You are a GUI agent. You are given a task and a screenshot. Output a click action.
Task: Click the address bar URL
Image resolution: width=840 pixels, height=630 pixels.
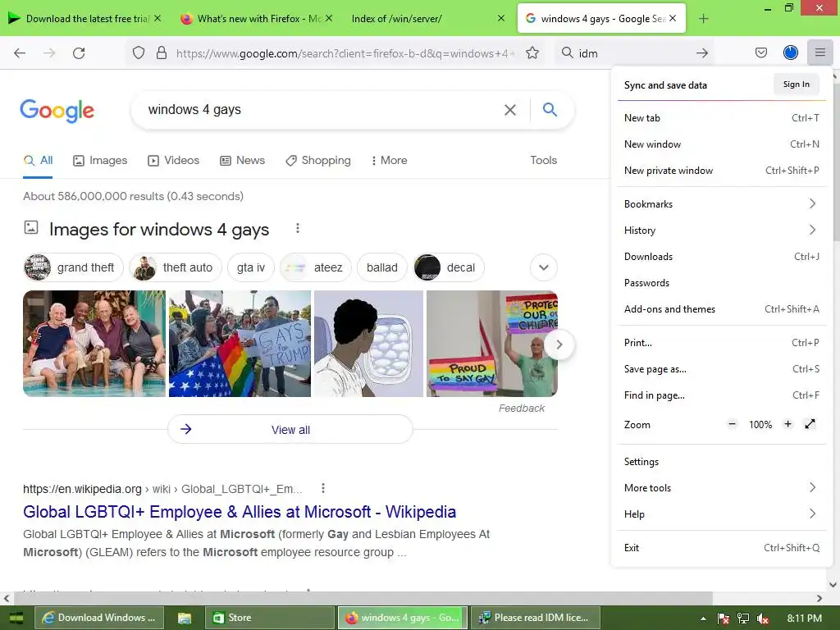coord(345,53)
